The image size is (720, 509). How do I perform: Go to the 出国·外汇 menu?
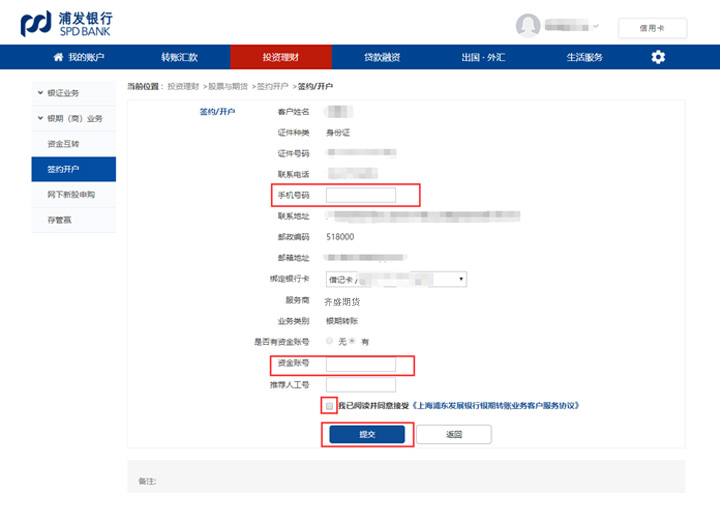tap(483, 58)
